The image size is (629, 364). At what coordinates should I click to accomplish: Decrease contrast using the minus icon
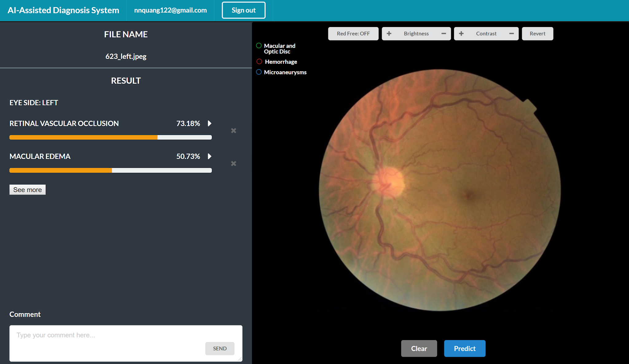pyautogui.click(x=511, y=33)
